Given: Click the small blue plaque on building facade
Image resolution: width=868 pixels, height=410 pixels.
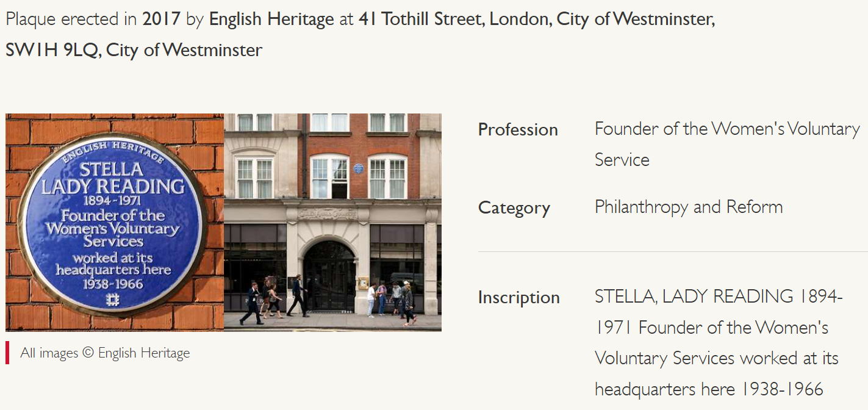Looking at the screenshot, I should [359, 168].
